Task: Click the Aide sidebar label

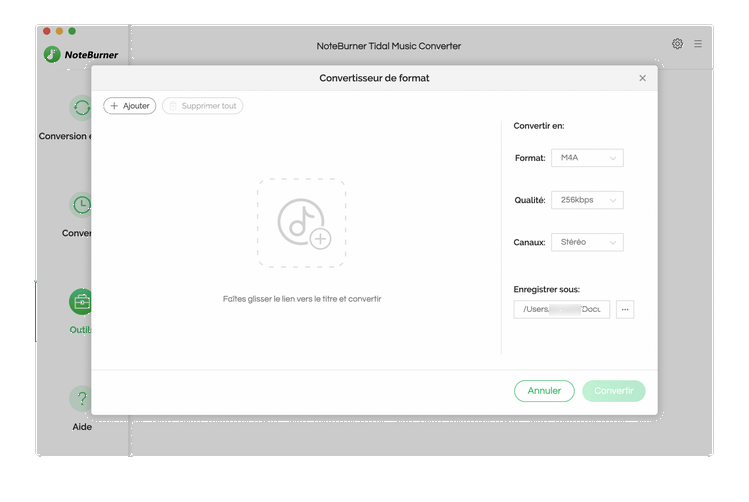Action: point(82,427)
